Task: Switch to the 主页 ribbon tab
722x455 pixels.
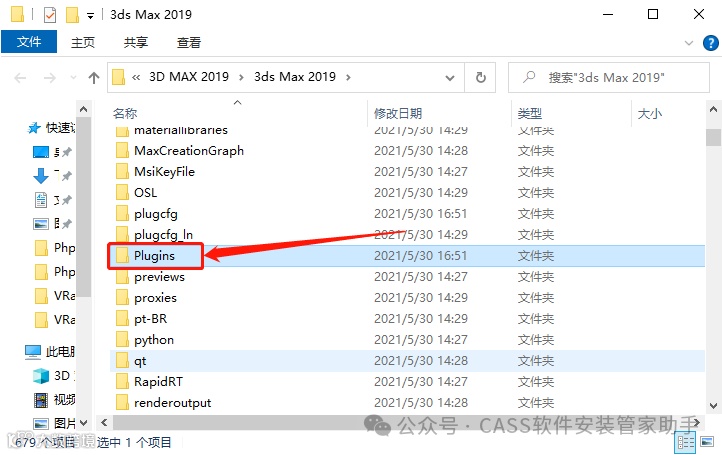Action: [x=83, y=42]
